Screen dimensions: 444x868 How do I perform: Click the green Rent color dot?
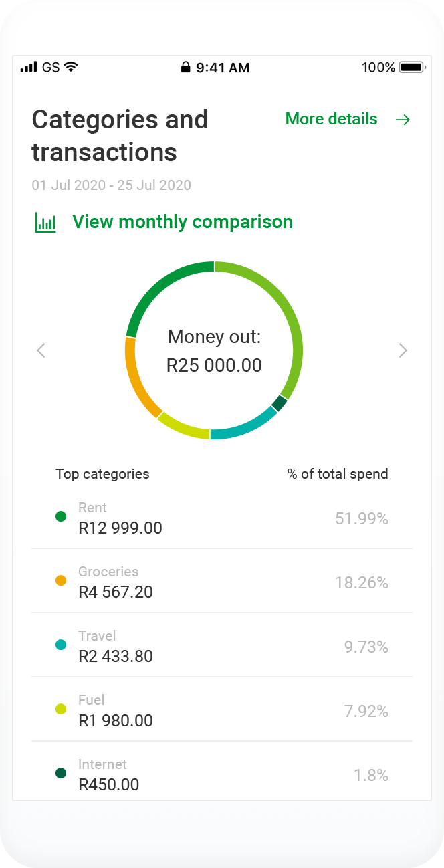(x=61, y=516)
